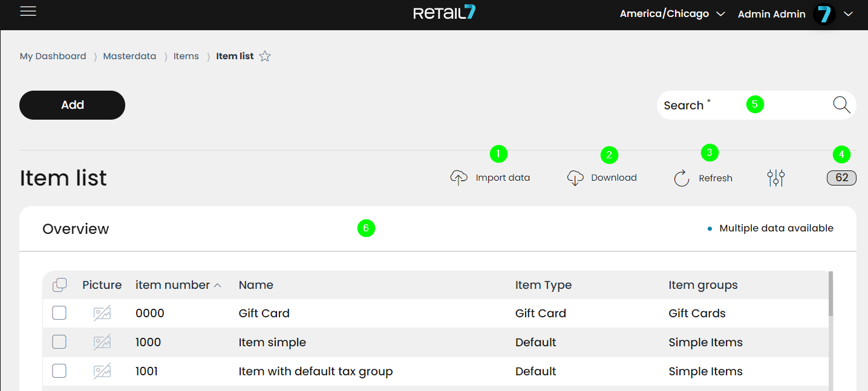Image resolution: width=868 pixels, height=391 pixels.
Task: Click the Refresh label
Action: 716,178
